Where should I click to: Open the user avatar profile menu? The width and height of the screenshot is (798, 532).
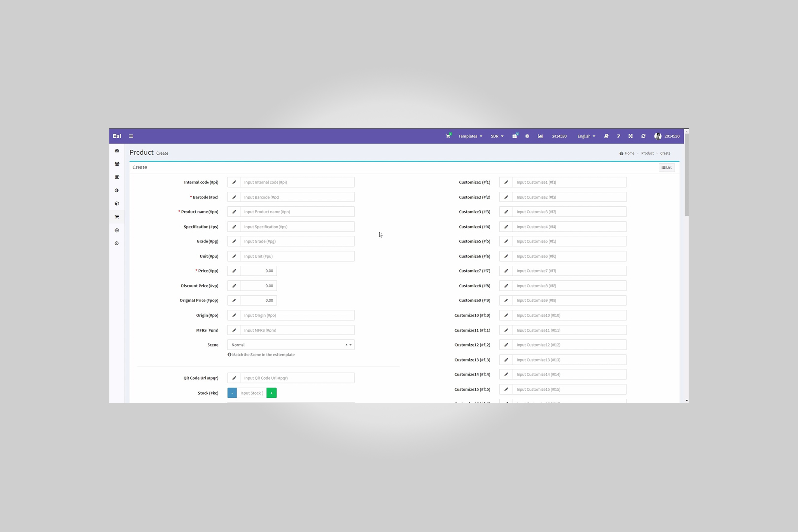pos(667,136)
